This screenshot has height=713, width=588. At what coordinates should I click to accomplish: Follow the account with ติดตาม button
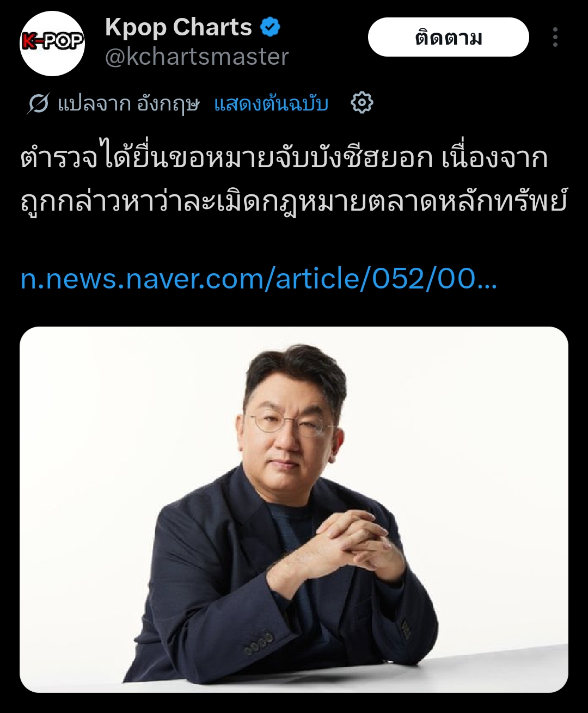tap(449, 37)
